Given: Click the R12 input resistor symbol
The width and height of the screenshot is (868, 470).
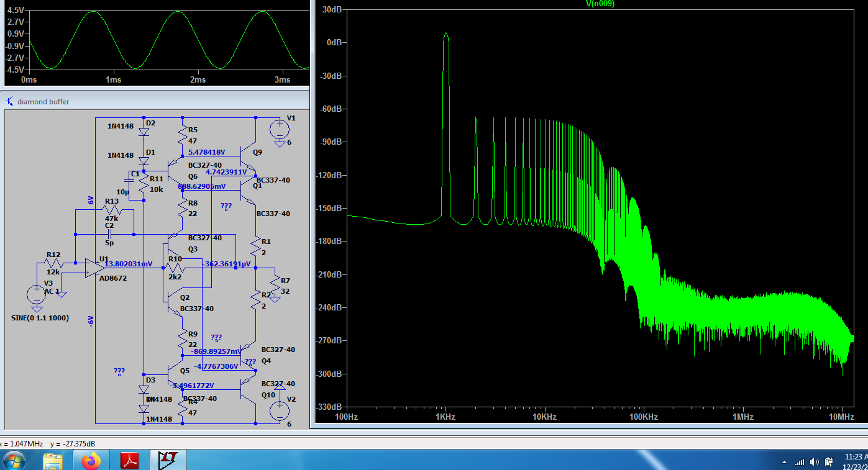Looking at the screenshot, I should 53,263.
